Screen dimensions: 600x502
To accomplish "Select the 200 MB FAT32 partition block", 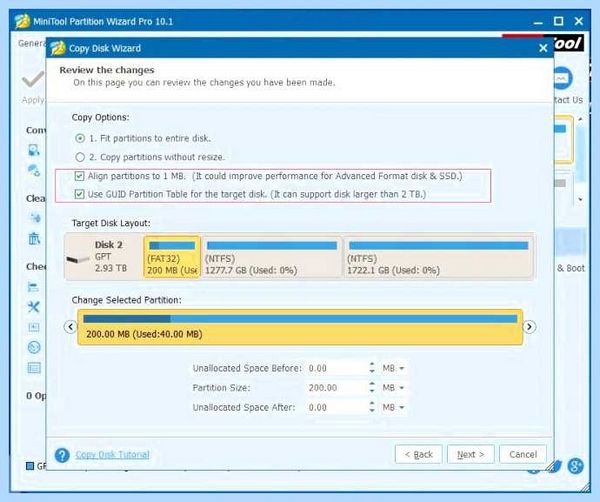I will 172,257.
